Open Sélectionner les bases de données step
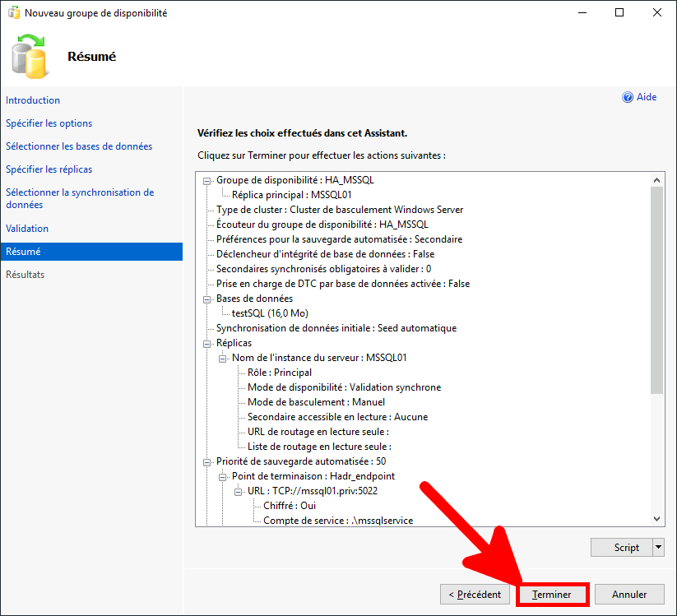This screenshot has width=677, height=616. click(79, 146)
